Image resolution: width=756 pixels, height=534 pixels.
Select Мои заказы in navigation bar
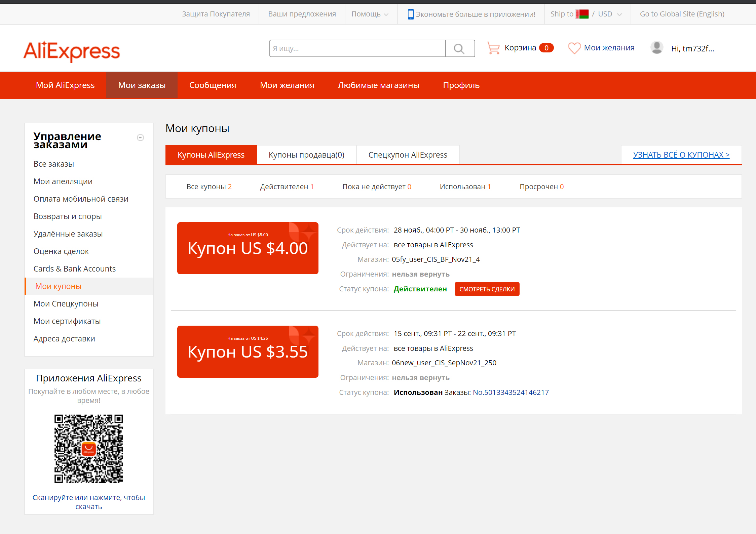coord(142,85)
